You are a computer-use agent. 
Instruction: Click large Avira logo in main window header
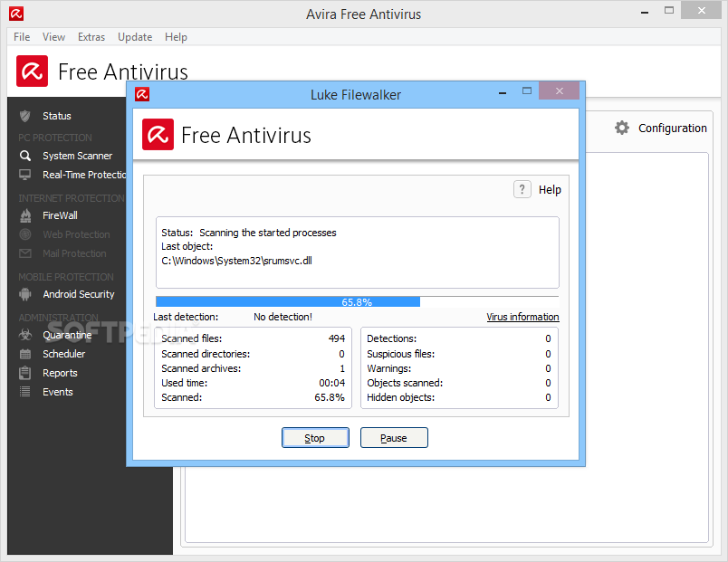pos(32,71)
